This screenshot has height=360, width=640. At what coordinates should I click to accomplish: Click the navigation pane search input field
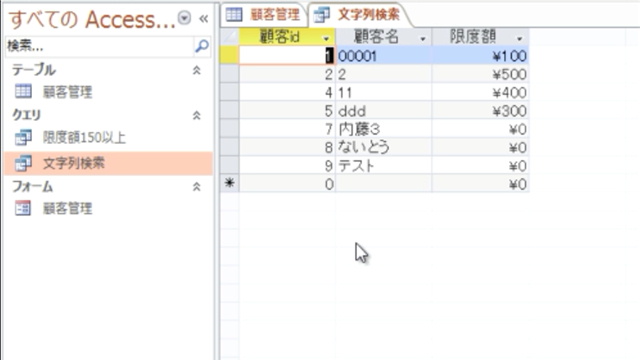[x=100, y=46]
